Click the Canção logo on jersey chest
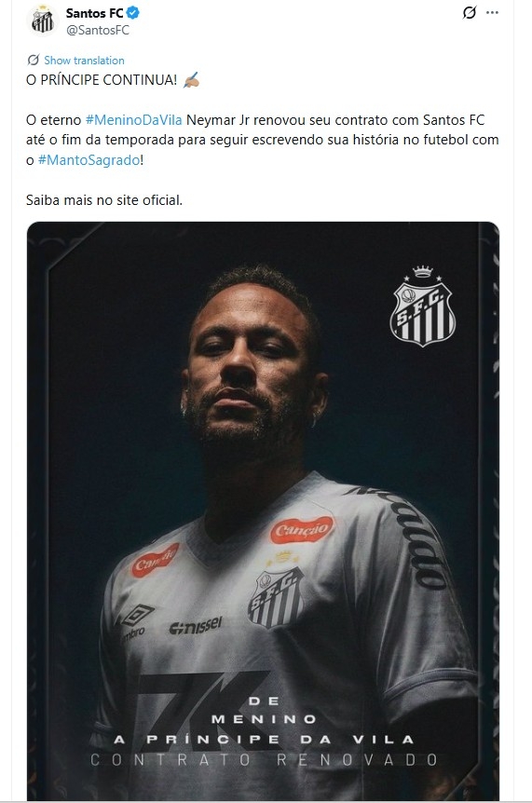This screenshot has width=532, height=803. 302,530
